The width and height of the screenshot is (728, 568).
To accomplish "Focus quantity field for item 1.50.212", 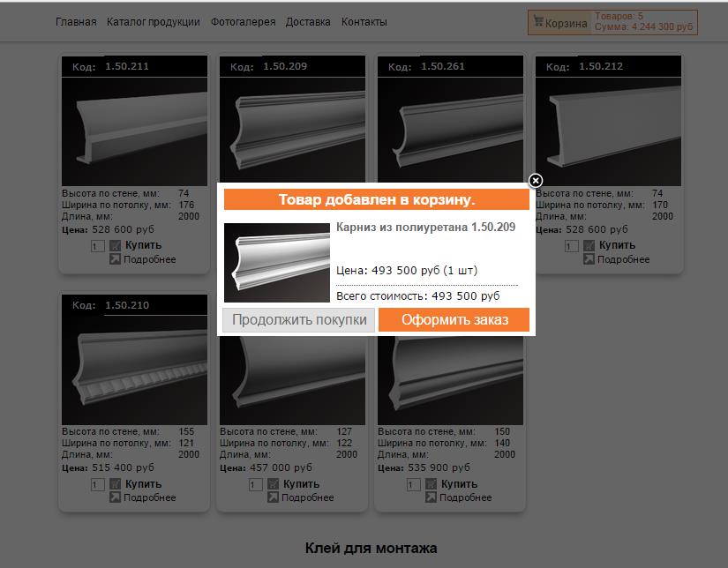I will pos(571,246).
